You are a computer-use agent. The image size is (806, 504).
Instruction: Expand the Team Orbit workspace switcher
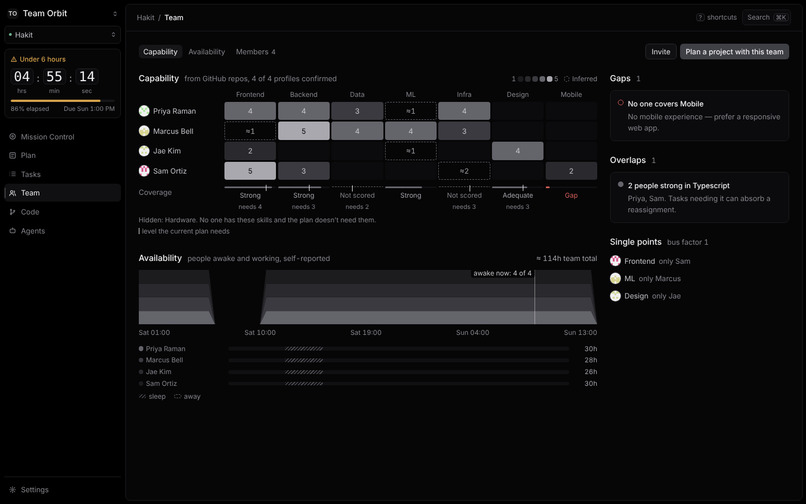pos(62,13)
